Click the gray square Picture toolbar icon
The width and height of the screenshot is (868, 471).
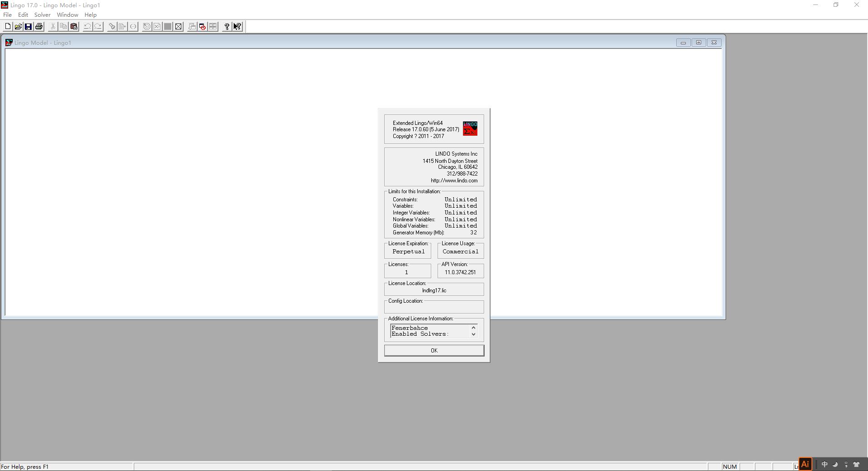(168, 27)
